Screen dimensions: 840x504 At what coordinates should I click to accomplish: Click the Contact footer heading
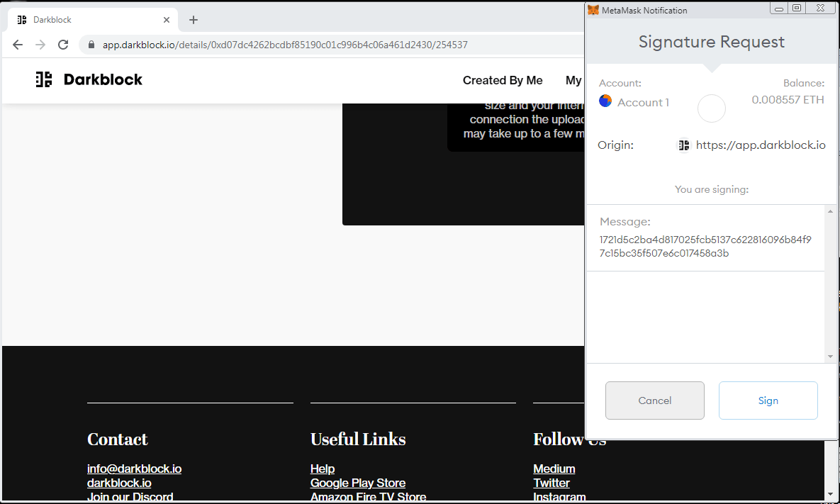pyautogui.click(x=118, y=439)
